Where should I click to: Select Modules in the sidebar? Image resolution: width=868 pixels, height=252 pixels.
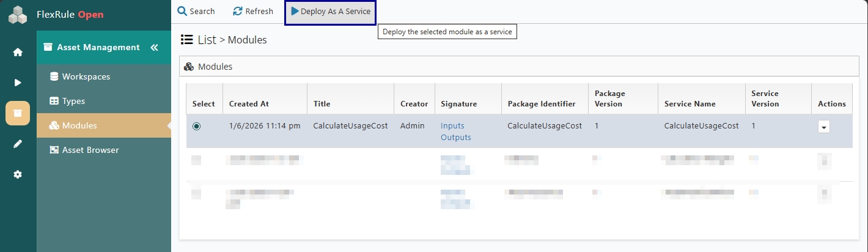pyautogui.click(x=103, y=125)
